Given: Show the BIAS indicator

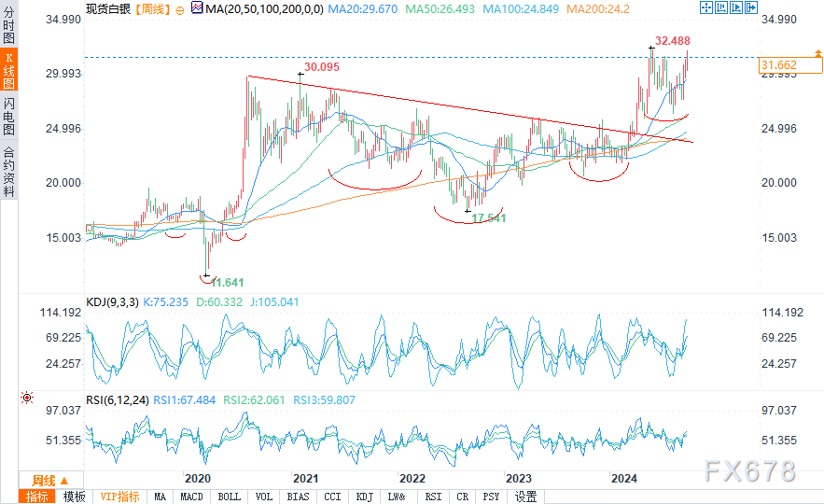Looking at the screenshot, I should 298,497.
